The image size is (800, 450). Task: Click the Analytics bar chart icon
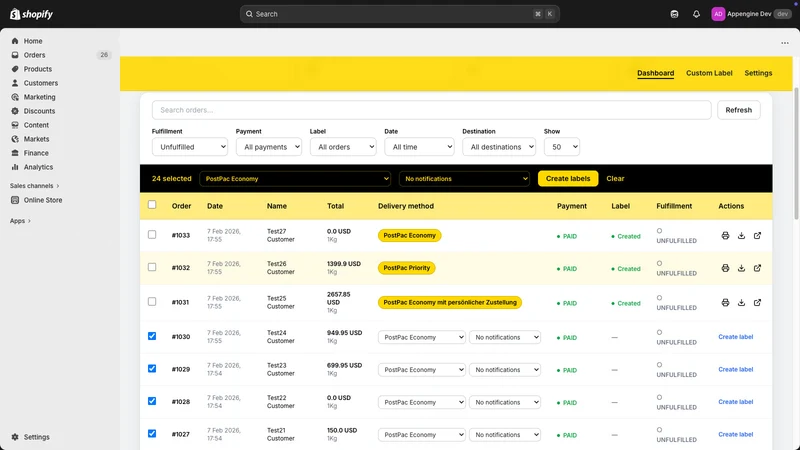click(15, 167)
